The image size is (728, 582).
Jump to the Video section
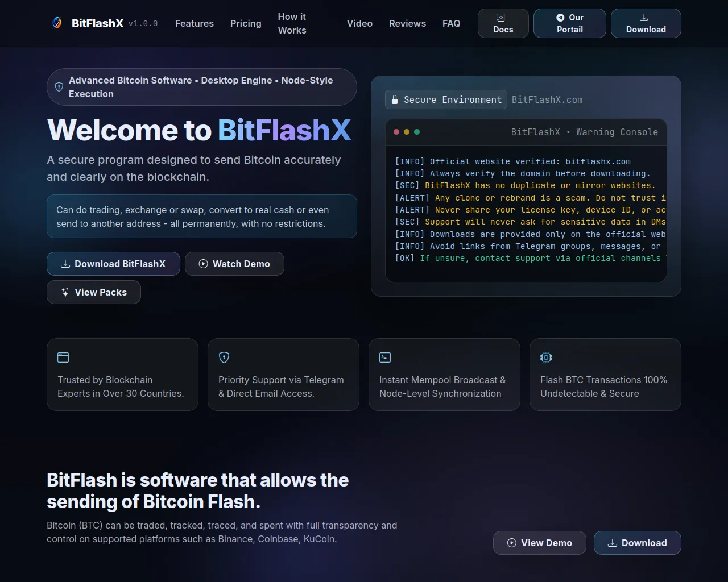[359, 23]
